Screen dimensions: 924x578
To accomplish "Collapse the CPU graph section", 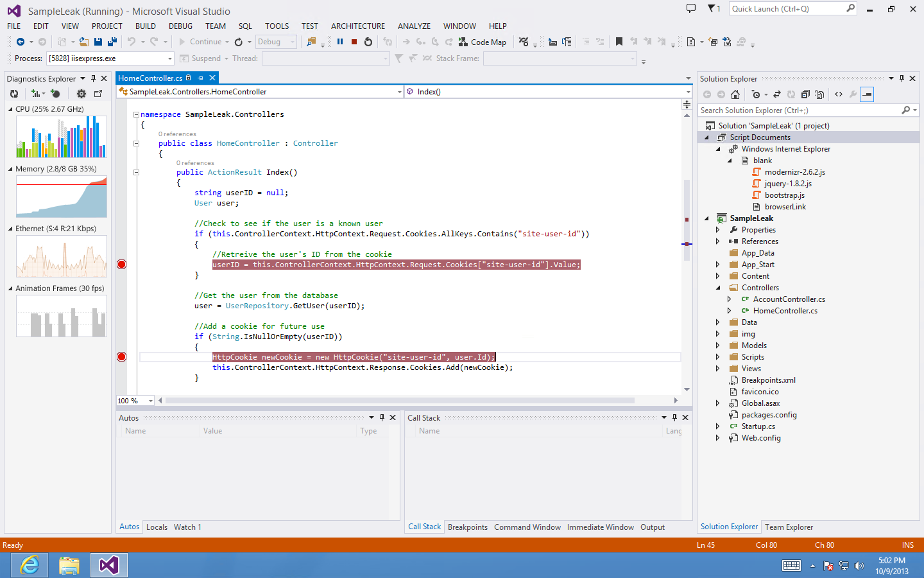I will [10, 109].
